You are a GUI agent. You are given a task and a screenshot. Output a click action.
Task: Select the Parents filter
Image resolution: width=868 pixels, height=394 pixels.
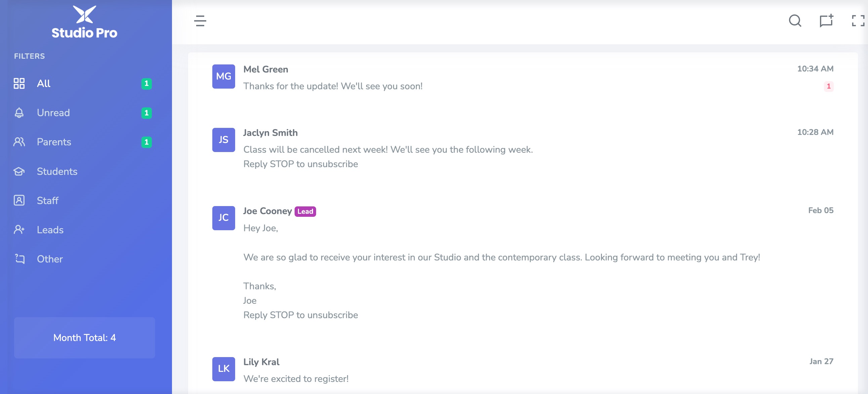[83, 142]
